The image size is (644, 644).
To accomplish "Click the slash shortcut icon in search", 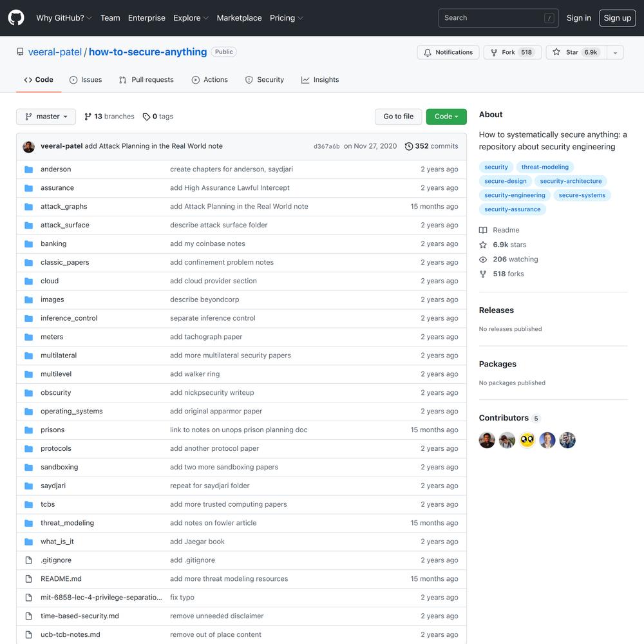I will tap(549, 18).
